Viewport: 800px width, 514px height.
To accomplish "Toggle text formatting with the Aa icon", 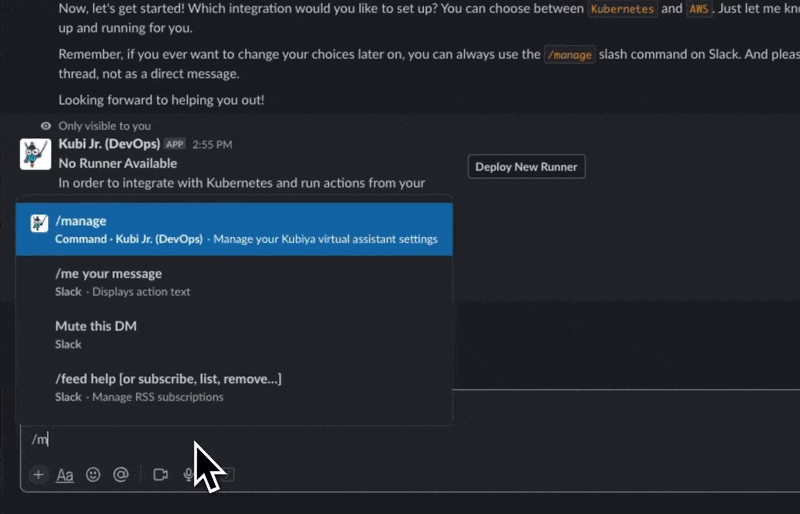I will pos(65,475).
